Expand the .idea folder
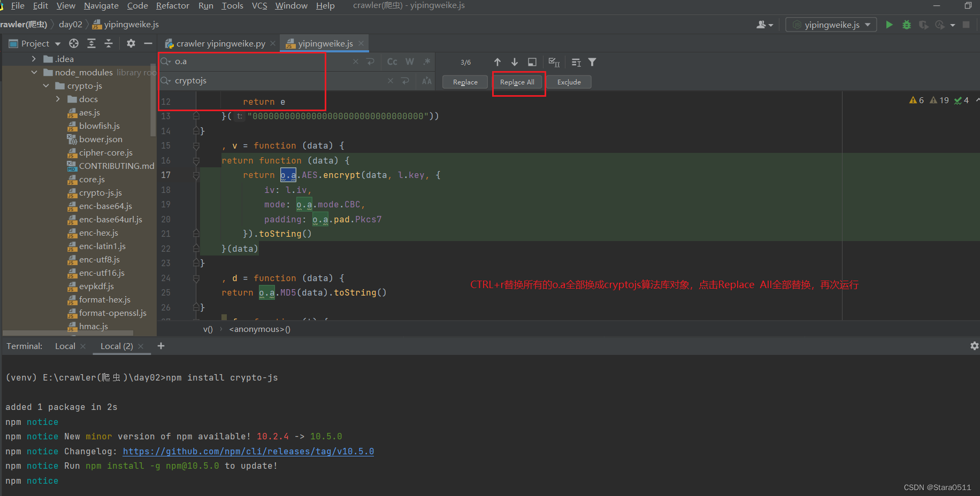This screenshot has height=496, width=980. click(x=34, y=59)
